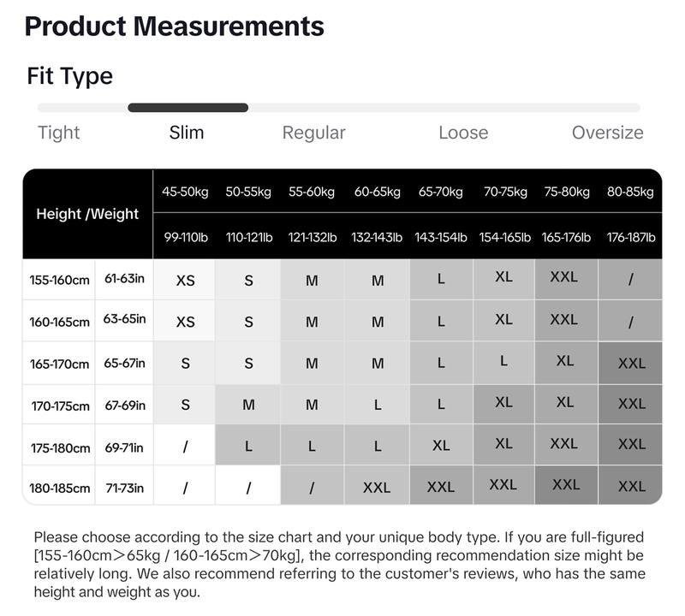685x616 pixels.
Task: Click the Tight fit label
Action: [59, 133]
